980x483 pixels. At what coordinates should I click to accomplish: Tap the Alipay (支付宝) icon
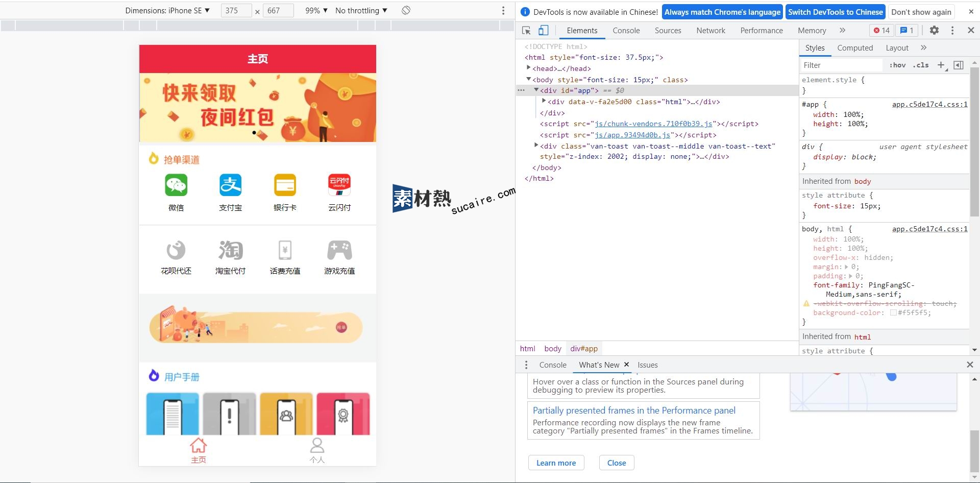(x=230, y=185)
